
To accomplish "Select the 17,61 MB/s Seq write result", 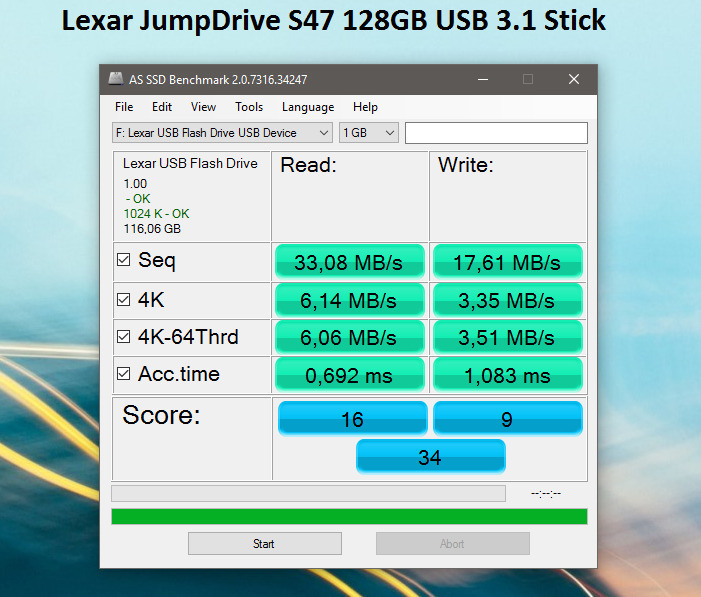I will pos(507,262).
